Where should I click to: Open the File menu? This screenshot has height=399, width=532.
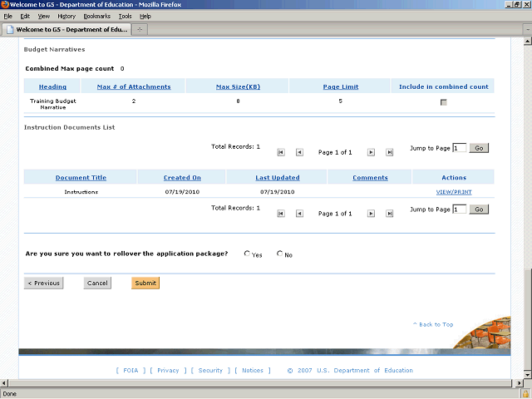point(7,17)
